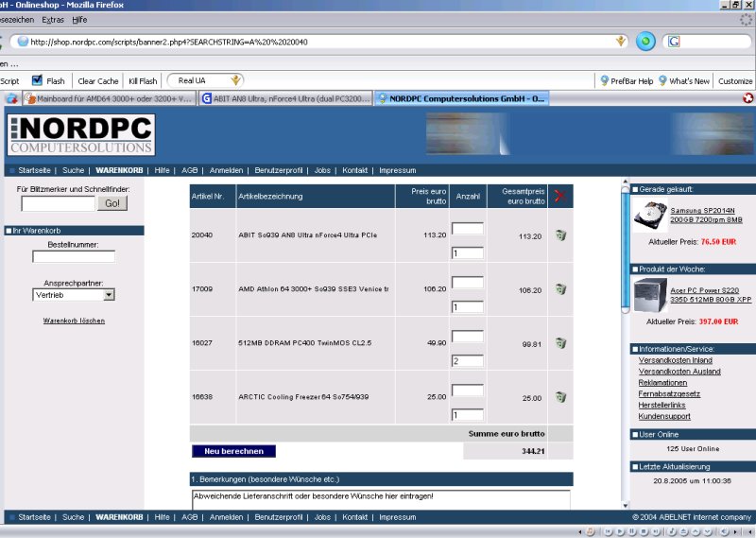Click the Bemerkungen text area
The height and width of the screenshot is (538, 756).
(381, 500)
